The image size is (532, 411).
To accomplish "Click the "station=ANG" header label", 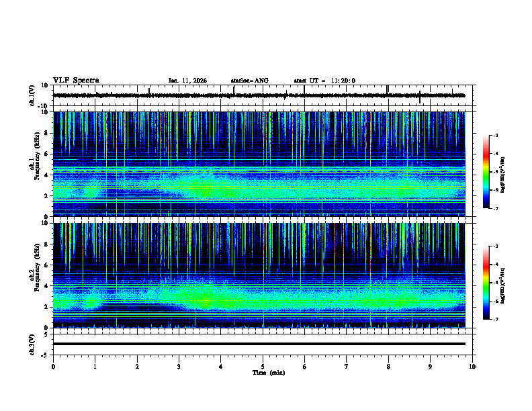I will 250,81.
